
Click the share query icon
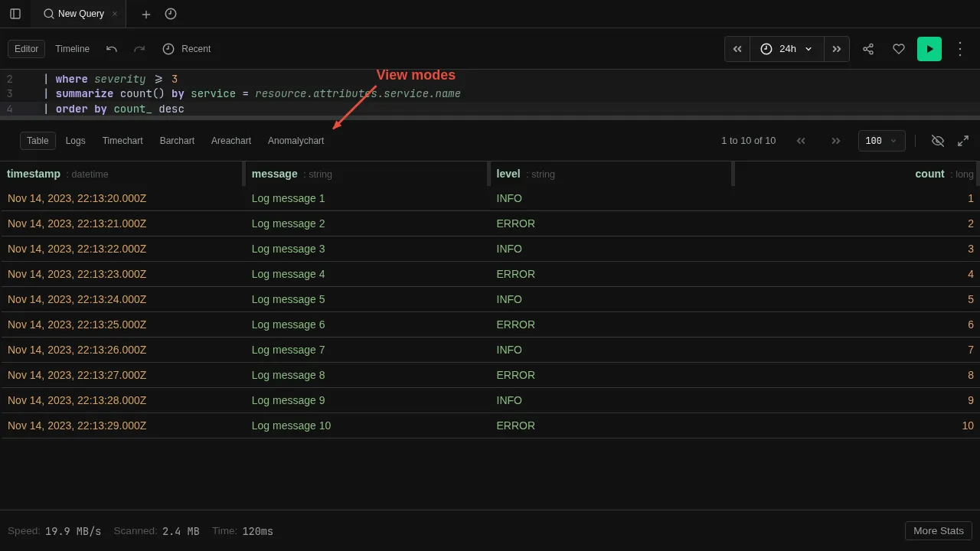click(868, 48)
